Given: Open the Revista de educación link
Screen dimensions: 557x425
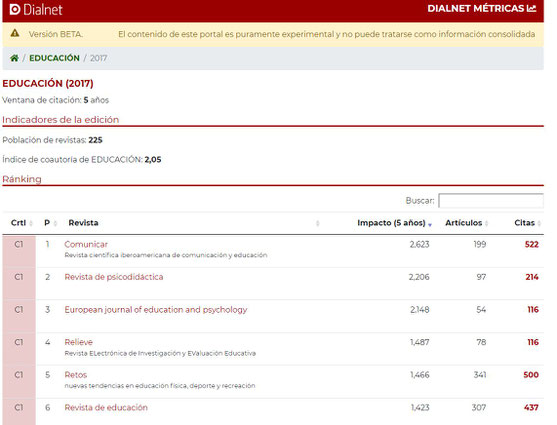Looking at the screenshot, I should [106, 407].
